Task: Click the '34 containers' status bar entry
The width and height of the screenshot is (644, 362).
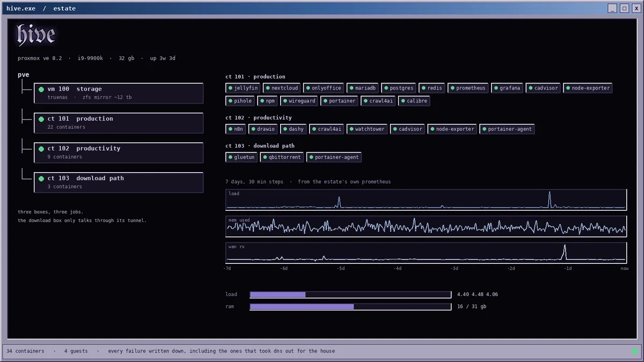Action: point(25,351)
